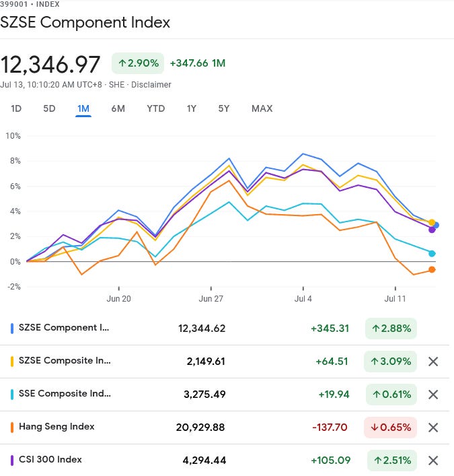Image resolution: width=454 pixels, height=476 pixels.
Task: Click the -2% y-axis label
Action: click(x=14, y=287)
